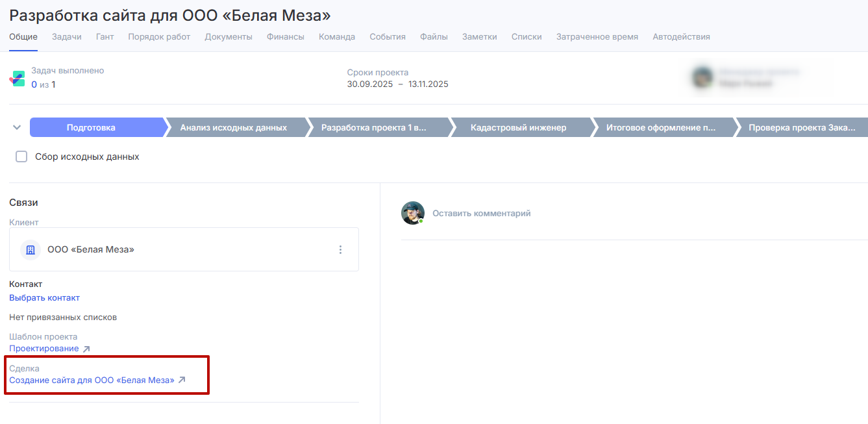Click the building icon beside ООО «Белая Меза»
The image size is (868, 424).
click(31, 249)
